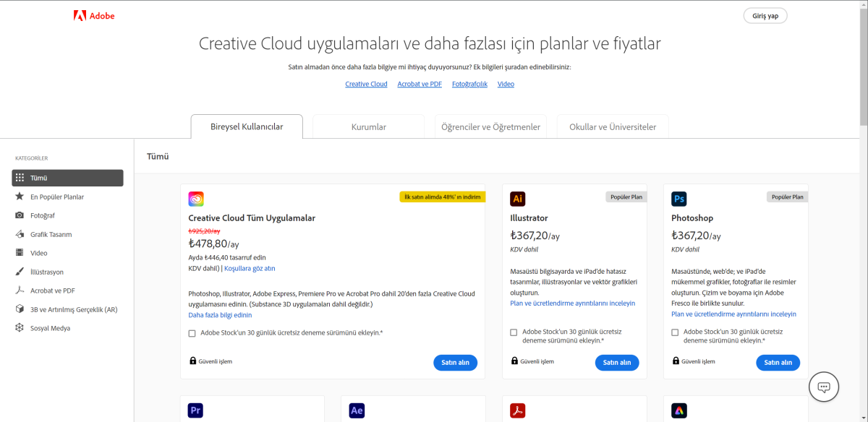View Illustrator plan and pricing details link
This screenshot has width=868, height=422.
click(572, 303)
